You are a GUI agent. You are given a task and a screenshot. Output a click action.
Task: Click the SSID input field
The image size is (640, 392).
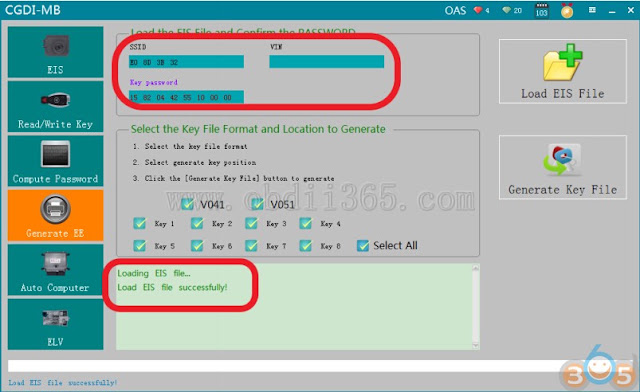(x=187, y=62)
